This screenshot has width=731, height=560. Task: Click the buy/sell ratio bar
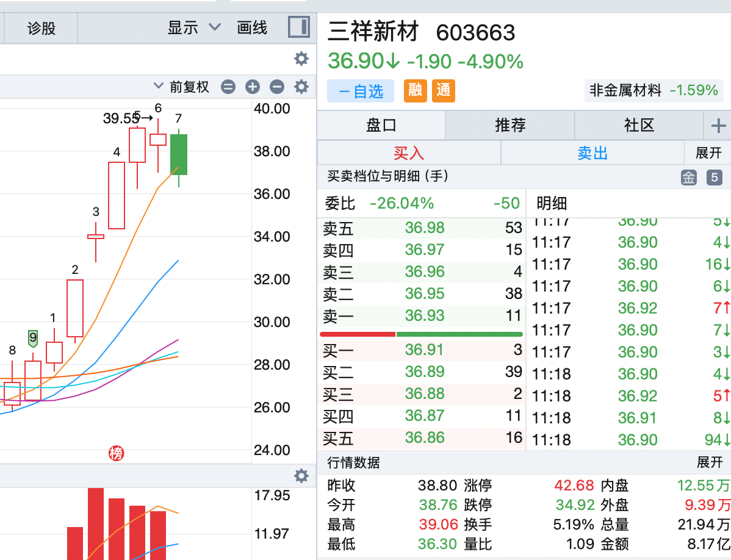coord(421,334)
